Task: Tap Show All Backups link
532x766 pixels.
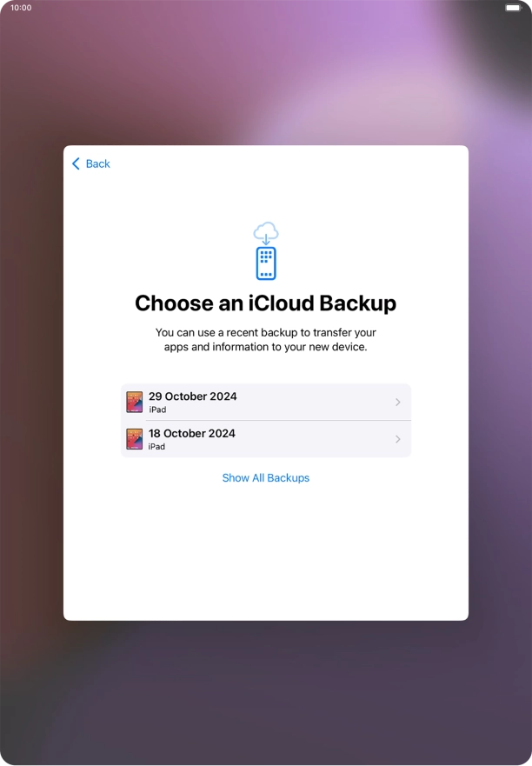Action: [x=266, y=478]
